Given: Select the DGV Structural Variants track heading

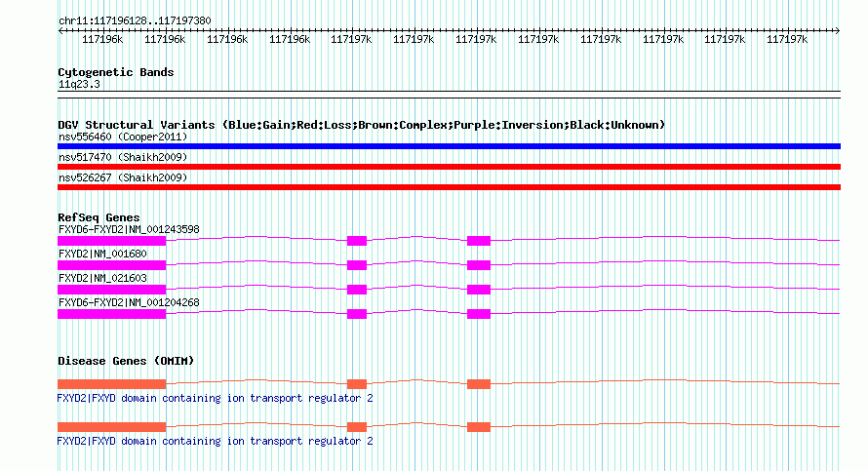Looking at the screenshot, I should [x=362, y=125].
